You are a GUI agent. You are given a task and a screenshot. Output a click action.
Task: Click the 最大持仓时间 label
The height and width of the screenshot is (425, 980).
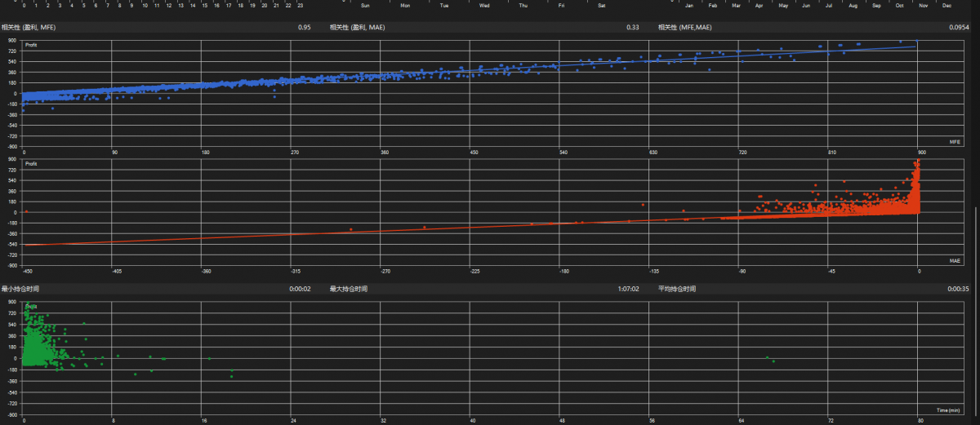pyautogui.click(x=349, y=289)
